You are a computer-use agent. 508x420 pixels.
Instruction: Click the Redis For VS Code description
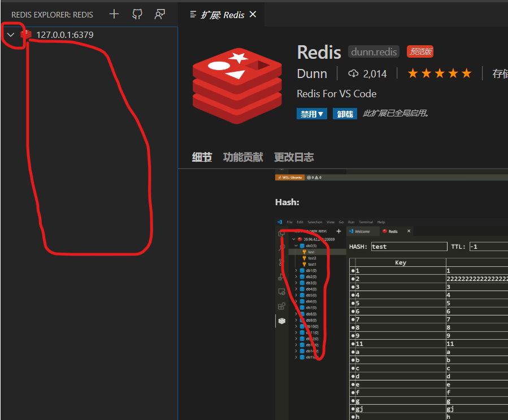coord(337,94)
